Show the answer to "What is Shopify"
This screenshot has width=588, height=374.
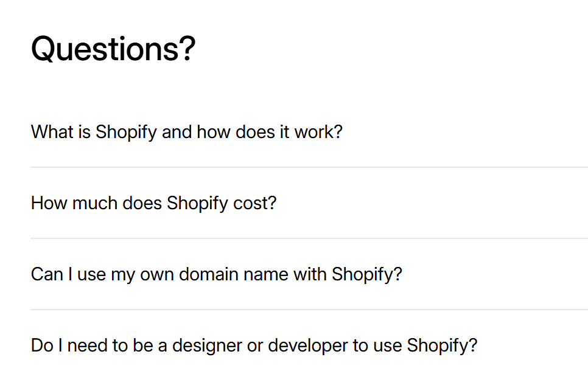[x=187, y=131]
